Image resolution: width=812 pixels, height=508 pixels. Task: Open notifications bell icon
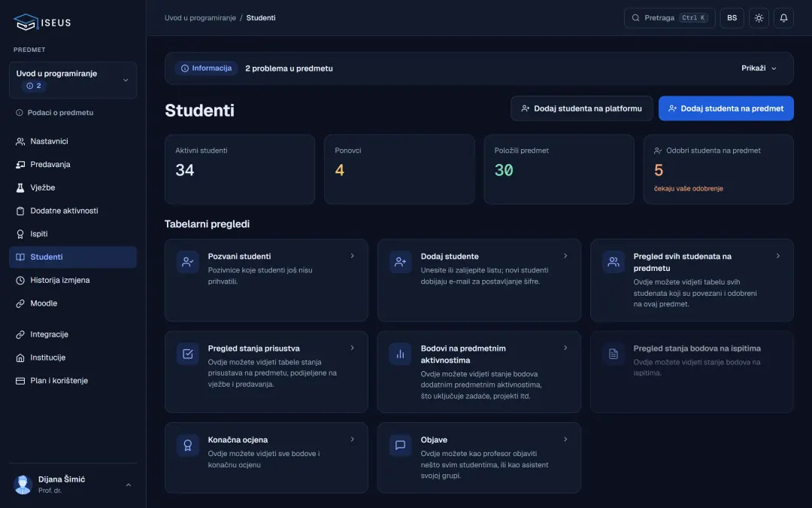point(783,18)
